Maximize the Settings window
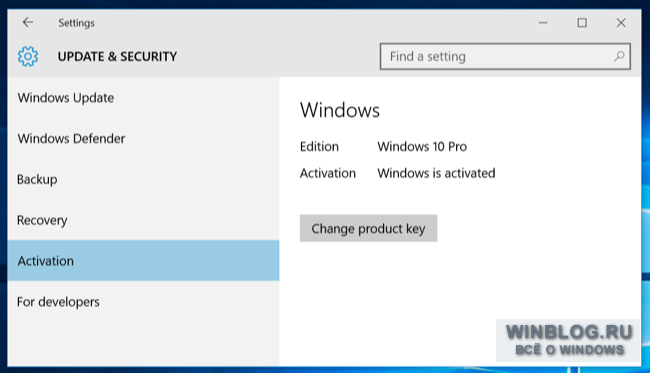Image resolution: width=650 pixels, height=373 pixels. coord(582,23)
